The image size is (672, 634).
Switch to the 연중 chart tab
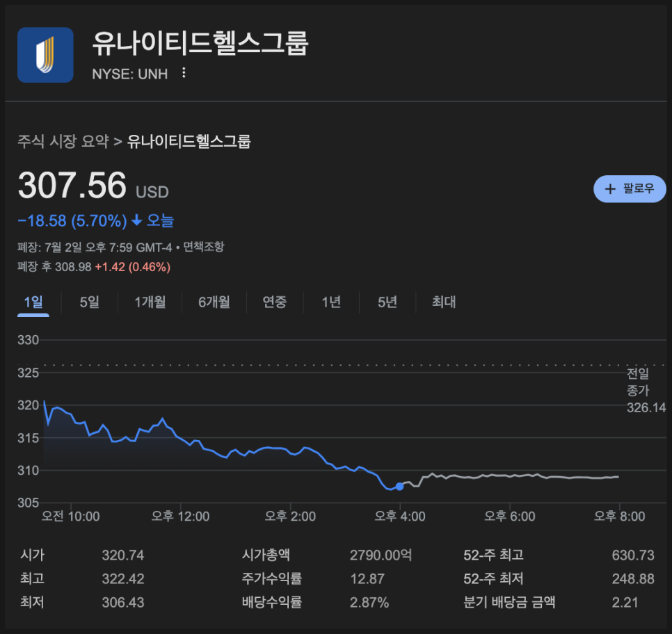[275, 302]
